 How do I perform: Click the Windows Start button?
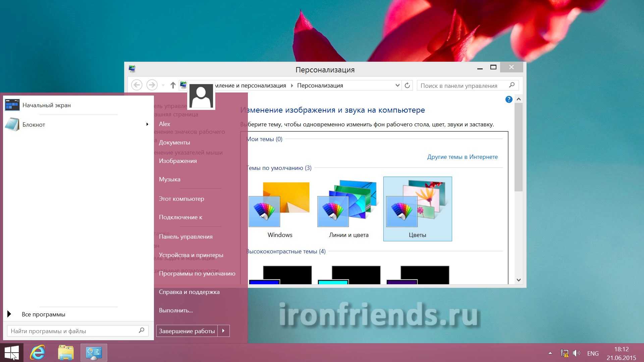(x=12, y=353)
